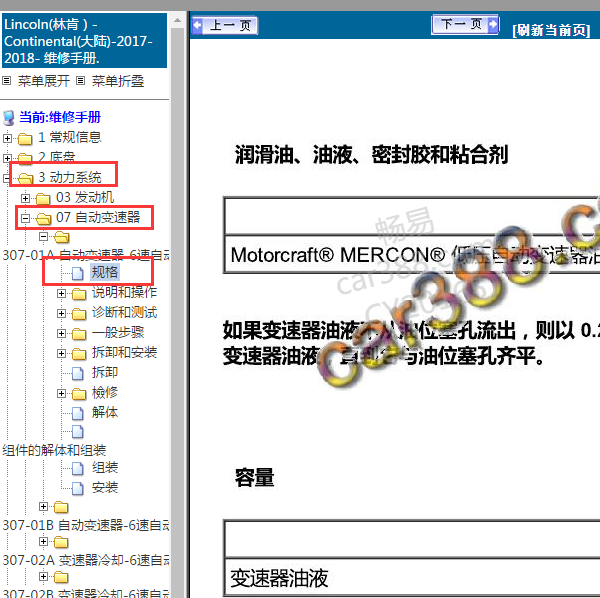
Task: Click the 当前:维修手册 link
Action: [60, 117]
